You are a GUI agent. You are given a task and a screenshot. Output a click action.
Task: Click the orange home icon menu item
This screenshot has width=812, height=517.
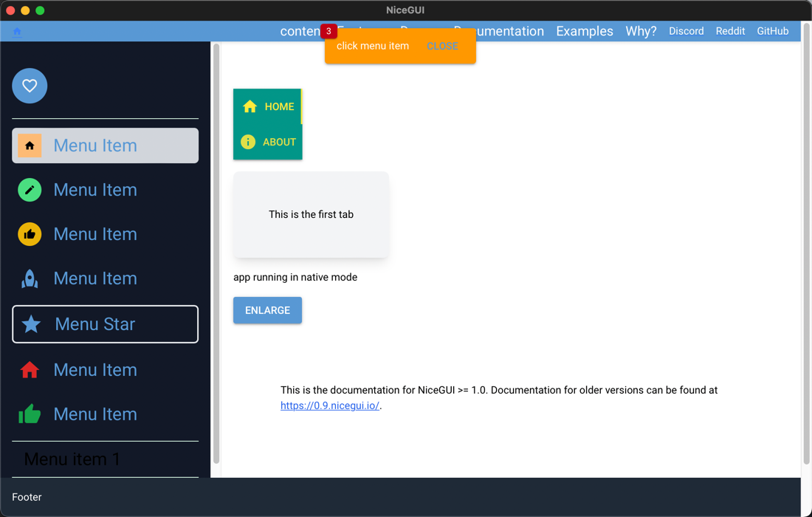30,145
